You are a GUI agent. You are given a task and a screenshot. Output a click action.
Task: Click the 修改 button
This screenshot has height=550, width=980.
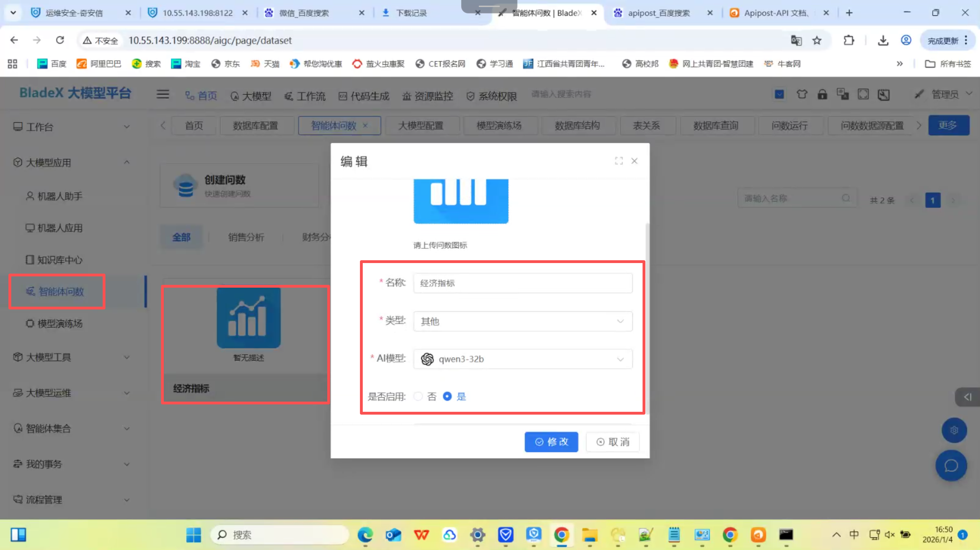coord(551,442)
